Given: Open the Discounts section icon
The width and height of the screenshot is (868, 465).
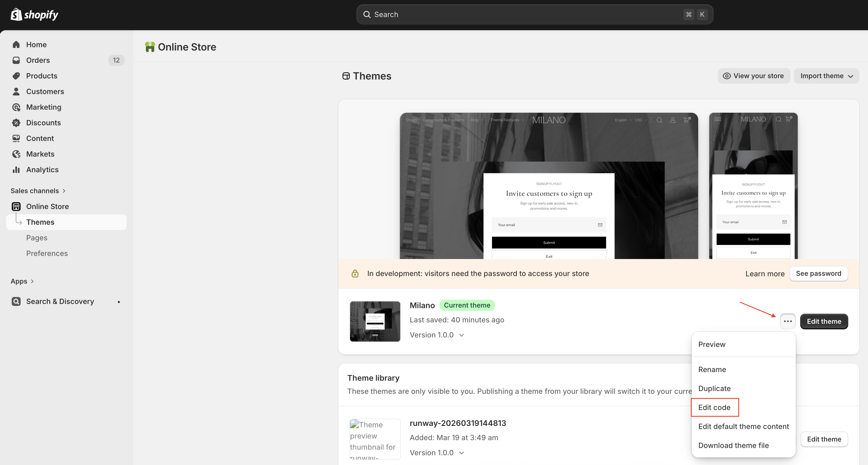Looking at the screenshot, I should (16, 123).
